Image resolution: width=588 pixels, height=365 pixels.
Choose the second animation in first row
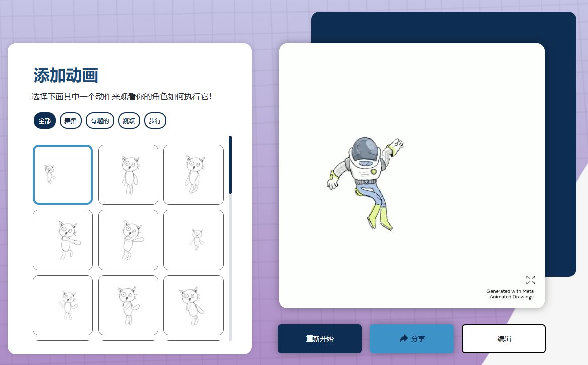(128, 175)
